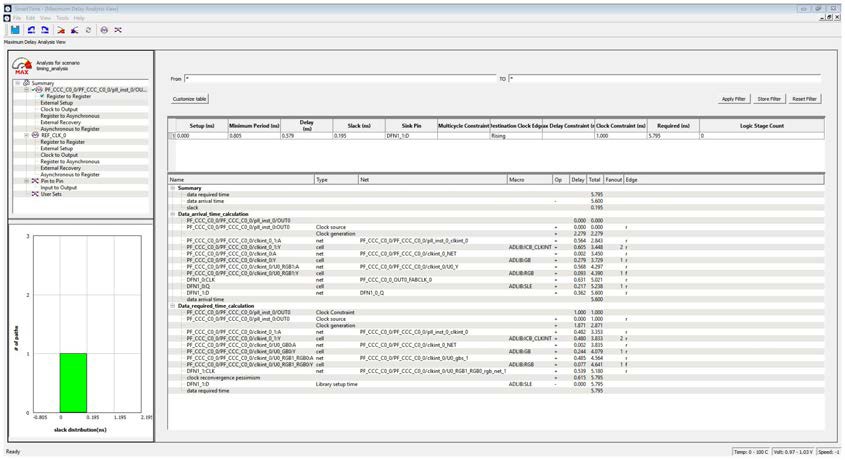Viewport: 845px width, 460px height.
Task: Open the Tools menu
Action: click(x=62, y=18)
